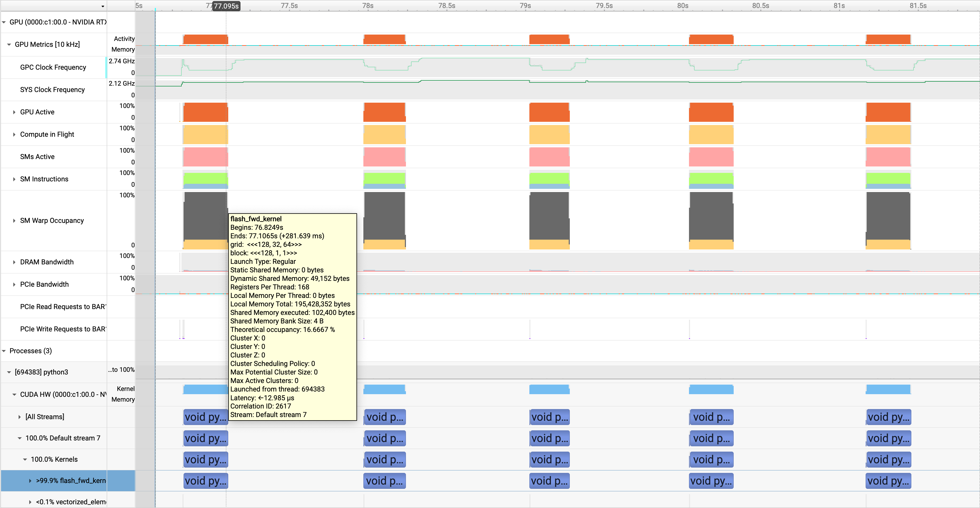
Task: Expand the PCIe Bandwidth row
Action: [x=14, y=284]
